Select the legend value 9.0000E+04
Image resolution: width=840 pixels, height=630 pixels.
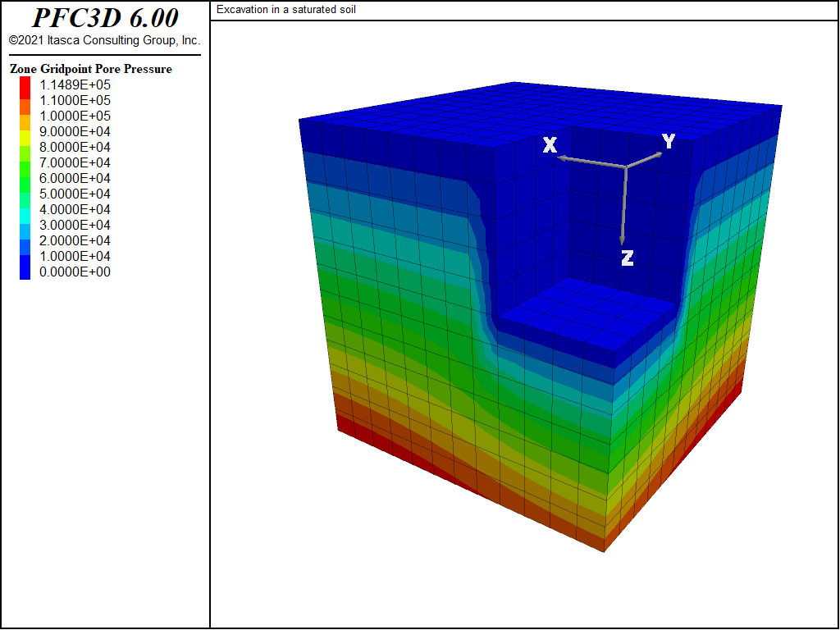pos(75,131)
